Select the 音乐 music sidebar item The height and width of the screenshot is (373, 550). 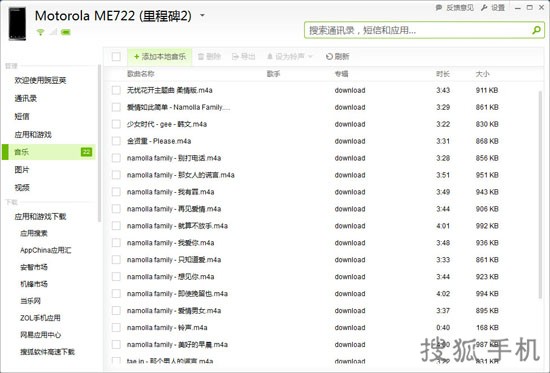pyautogui.click(x=49, y=152)
